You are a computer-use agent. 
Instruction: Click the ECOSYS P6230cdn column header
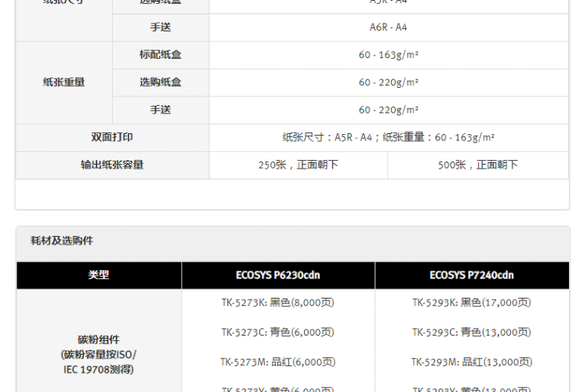tap(277, 275)
